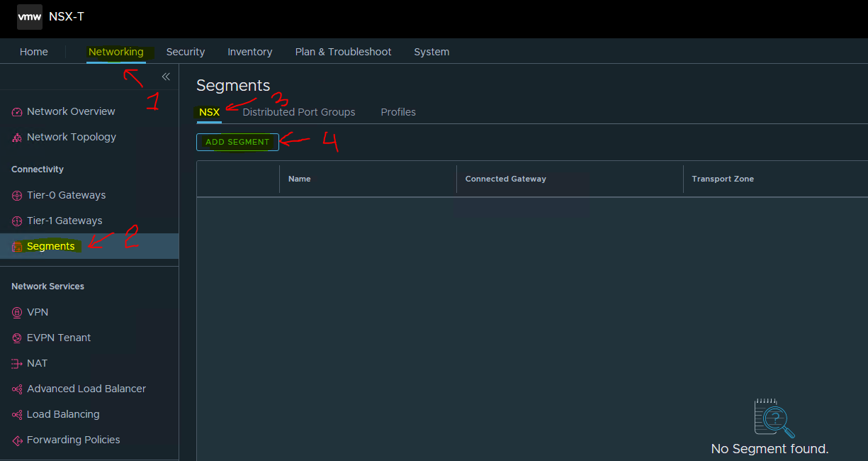Open VPN under Network Services
Image resolution: width=868 pixels, height=461 pixels.
(x=38, y=312)
